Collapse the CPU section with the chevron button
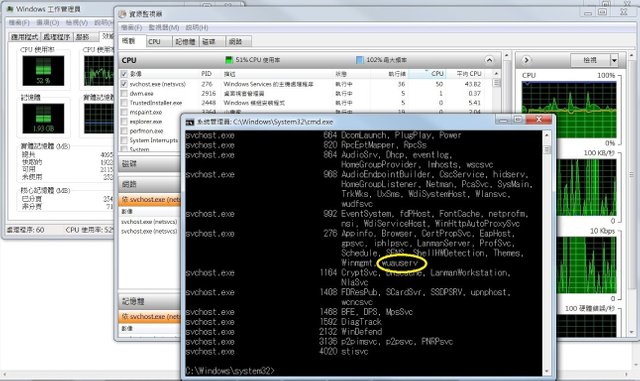 point(489,60)
